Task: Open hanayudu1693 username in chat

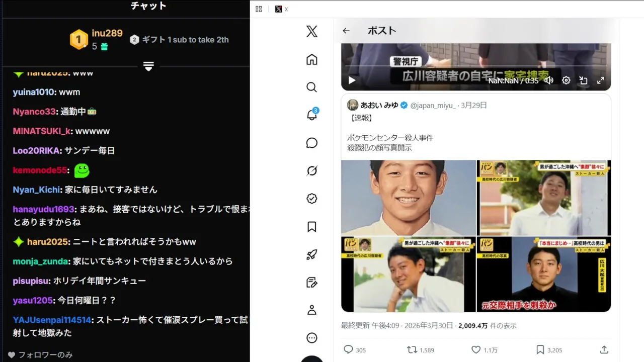Action: tap(43, 209)
